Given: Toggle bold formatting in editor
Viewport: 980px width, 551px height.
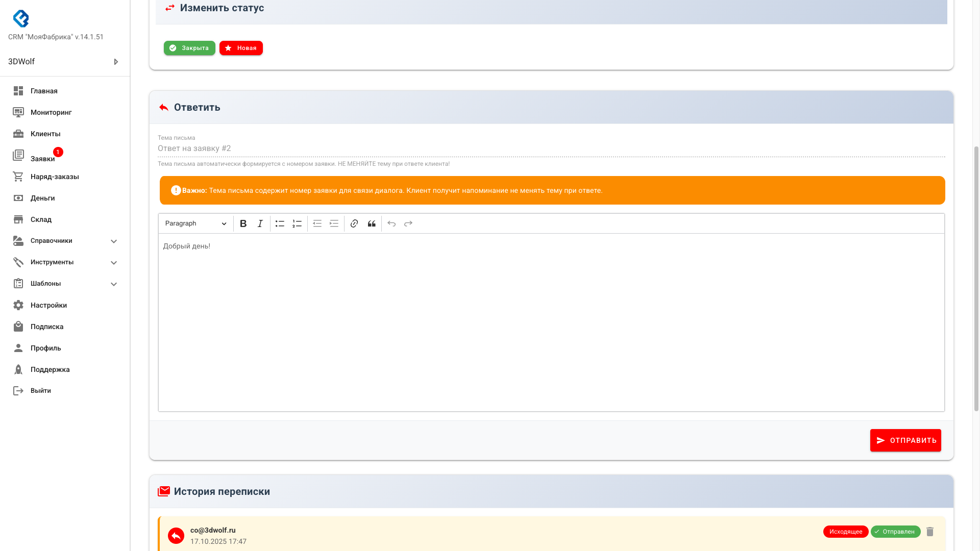Looking at the screenshot, I should click(243, 223).
